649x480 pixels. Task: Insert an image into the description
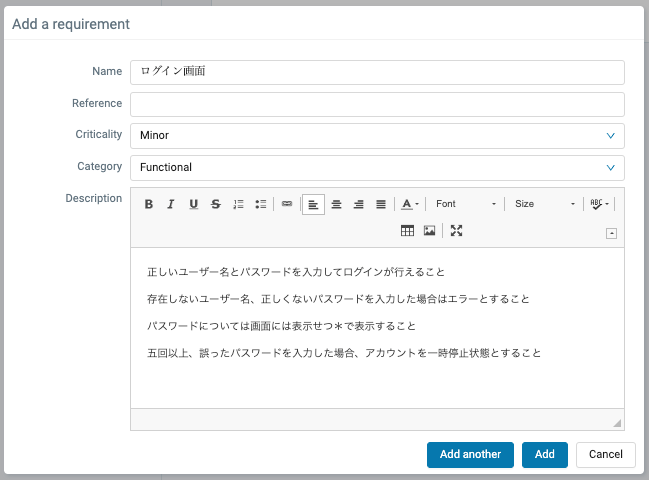tap(430, 231)
